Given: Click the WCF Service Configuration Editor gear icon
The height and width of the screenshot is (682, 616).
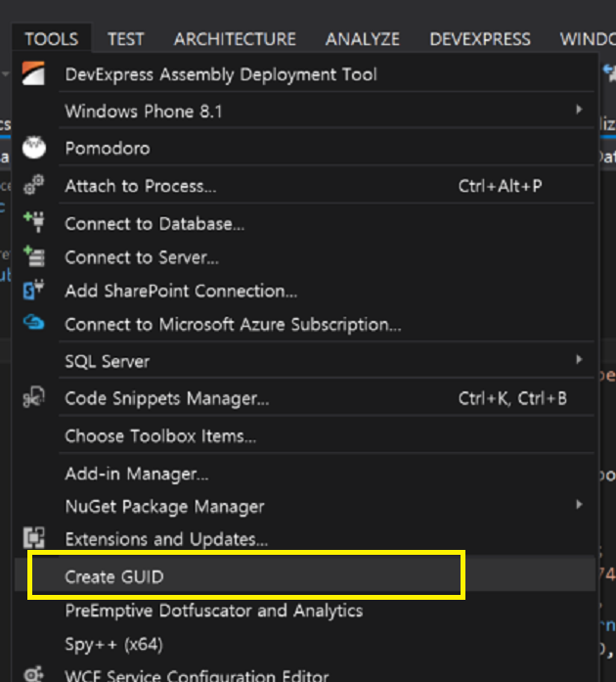Looking at the screenshot, I should coord(34,674).
